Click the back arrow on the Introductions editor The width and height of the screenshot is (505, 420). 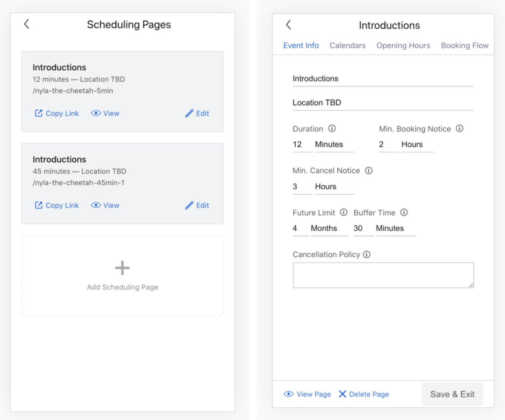[289, 25]
